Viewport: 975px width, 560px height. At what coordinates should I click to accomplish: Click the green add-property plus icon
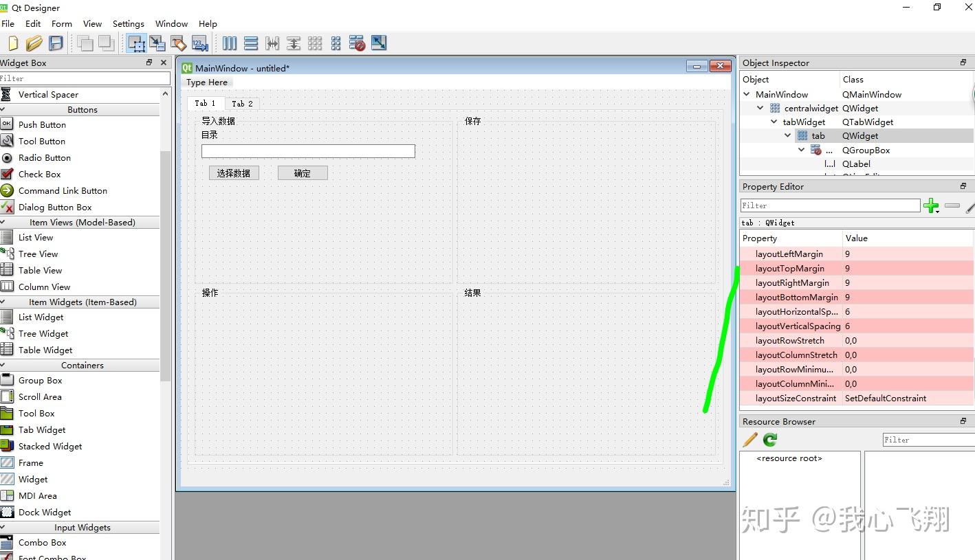932,205
